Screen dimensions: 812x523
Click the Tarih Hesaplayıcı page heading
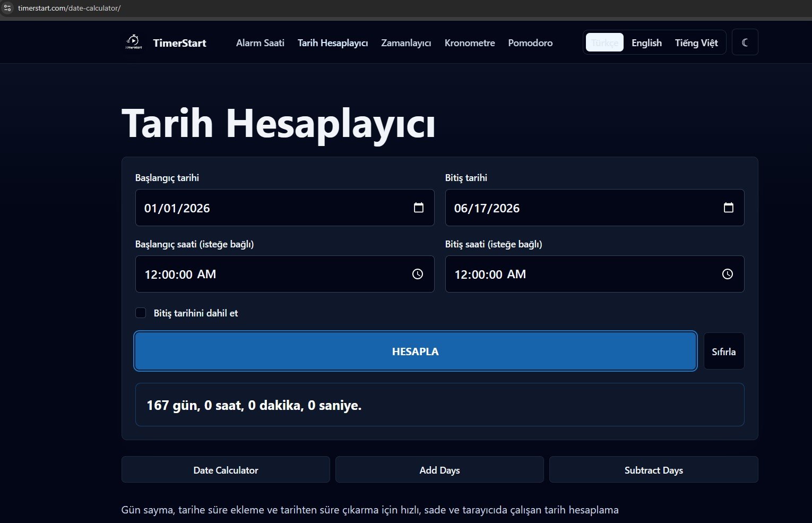point(279,124)
